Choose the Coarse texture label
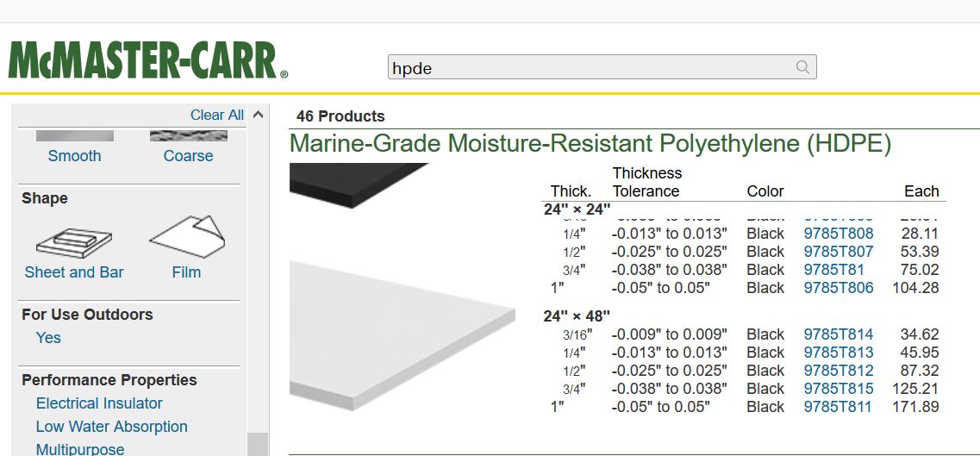 [188, 156]
